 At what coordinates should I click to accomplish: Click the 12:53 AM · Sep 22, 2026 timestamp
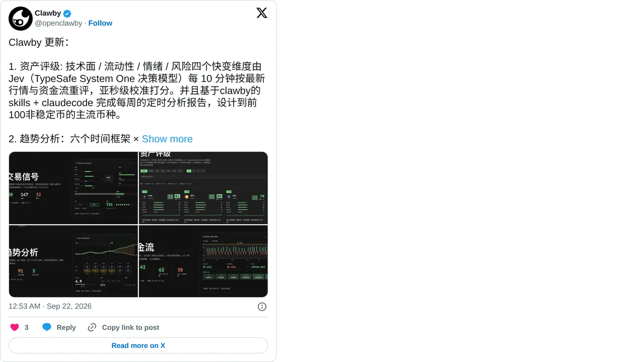point(50,306)
